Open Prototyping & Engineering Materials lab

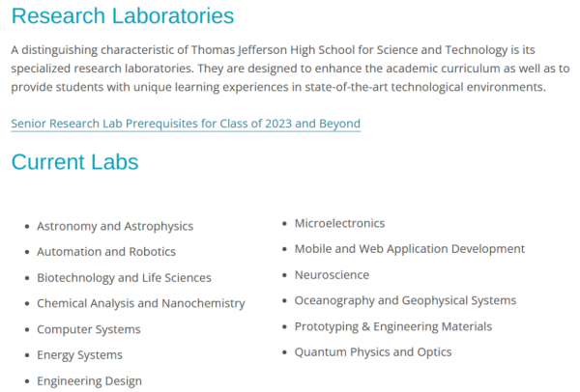click(392, 326)
